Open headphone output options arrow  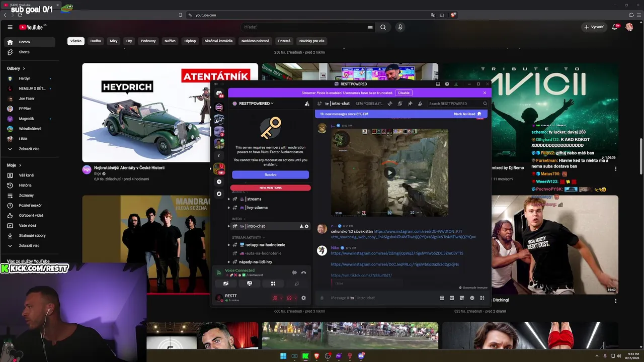[x=295, y=298]
